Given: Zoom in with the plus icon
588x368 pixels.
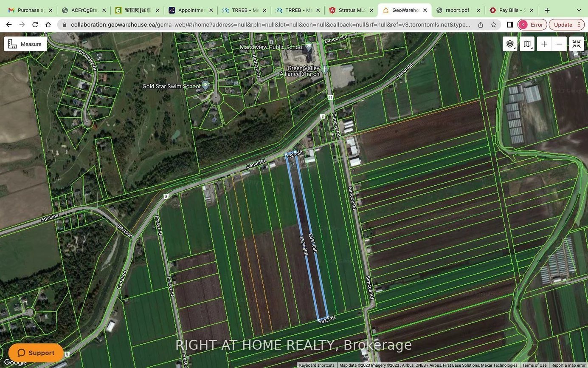Looking at the screenshot, I should click(x=544, y=43).
